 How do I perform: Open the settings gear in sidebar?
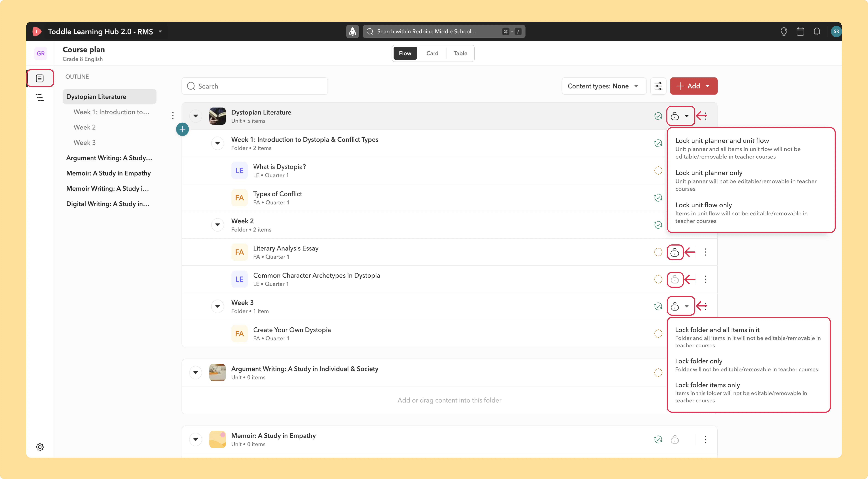pos(40,447)
